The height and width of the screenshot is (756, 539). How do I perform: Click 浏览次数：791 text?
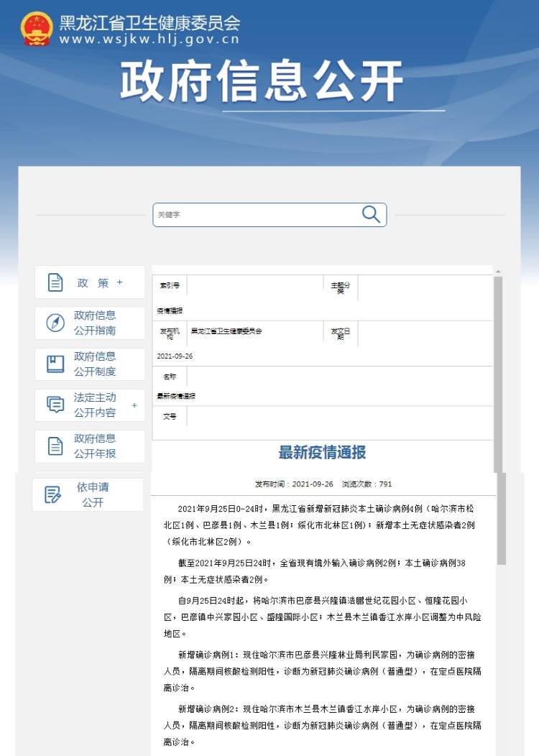(x=367, y=484)
